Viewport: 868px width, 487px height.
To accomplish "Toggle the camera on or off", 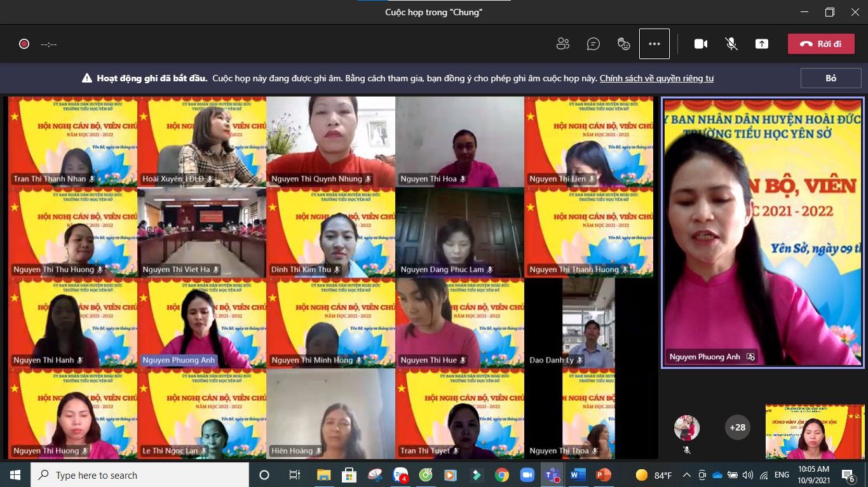I will tap(701, 44).
